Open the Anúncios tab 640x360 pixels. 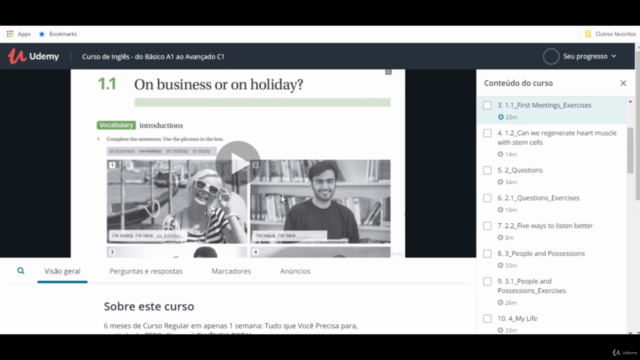[295, 271]
